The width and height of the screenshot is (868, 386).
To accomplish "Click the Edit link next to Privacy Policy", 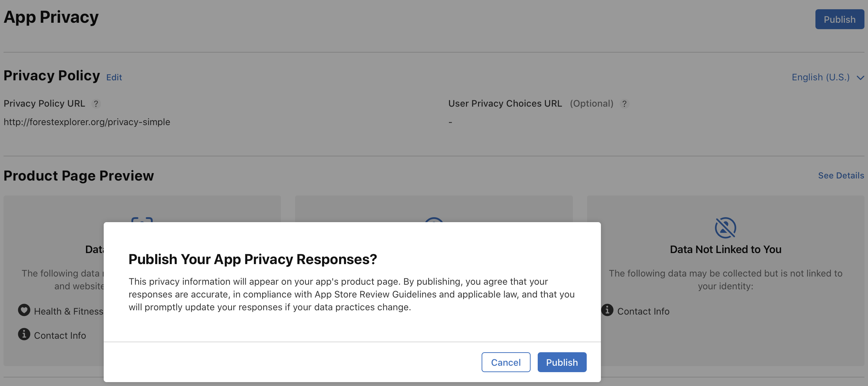I will [x=114, y=76].
